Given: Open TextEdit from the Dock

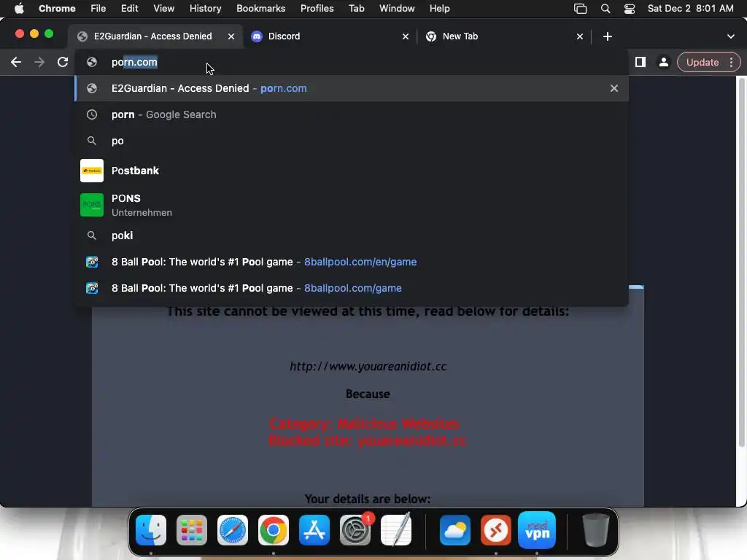Looking at the screenshot, I should pyautogui.click(x=396, y=530).
